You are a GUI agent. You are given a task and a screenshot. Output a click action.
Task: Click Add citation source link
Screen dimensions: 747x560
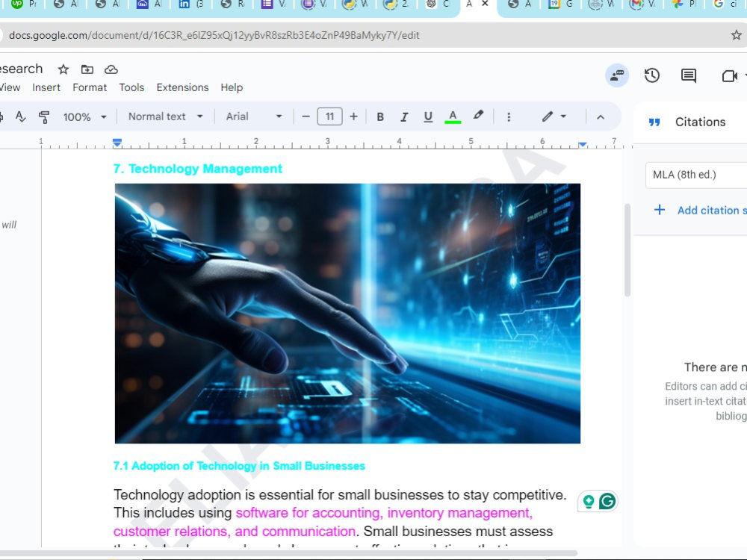(x=701, y=210)
